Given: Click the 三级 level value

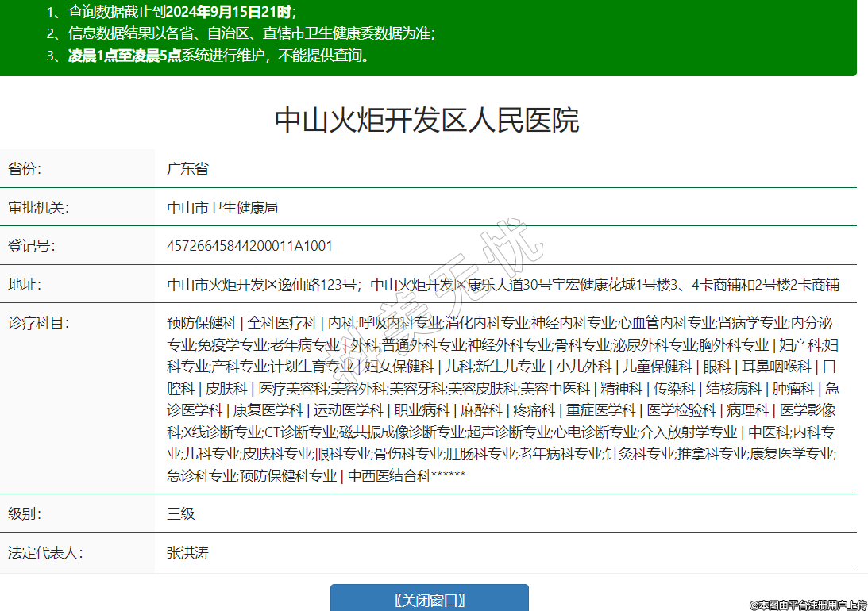Looking at the screenshot, I should tap(180, 514).
